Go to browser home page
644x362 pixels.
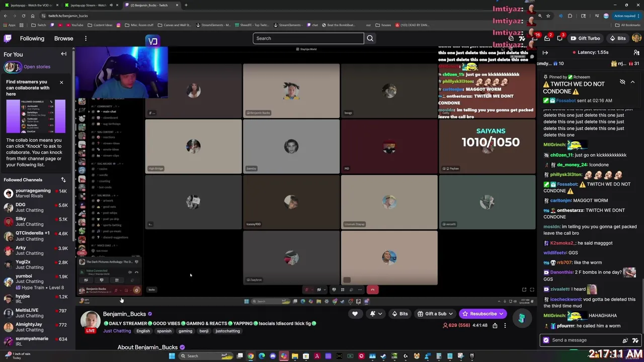(x=33, y=16)
